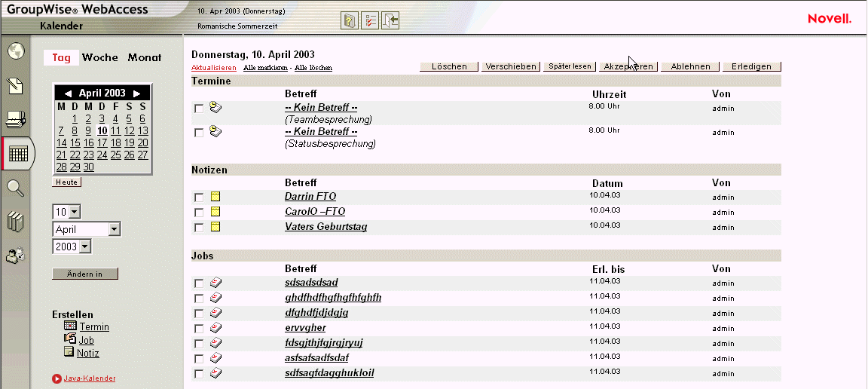Click the Alle löschen link
The height and width of the screenshot is (389, 868).
coord(313,68)
